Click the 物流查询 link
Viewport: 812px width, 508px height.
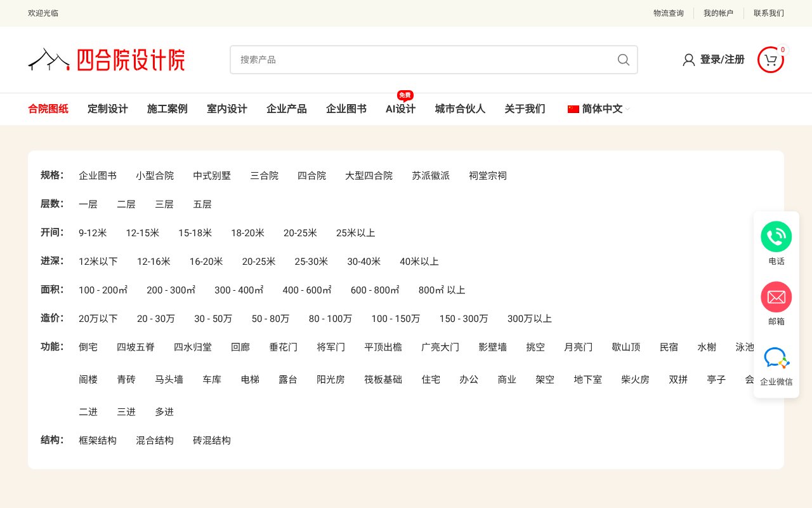point(668,13)
